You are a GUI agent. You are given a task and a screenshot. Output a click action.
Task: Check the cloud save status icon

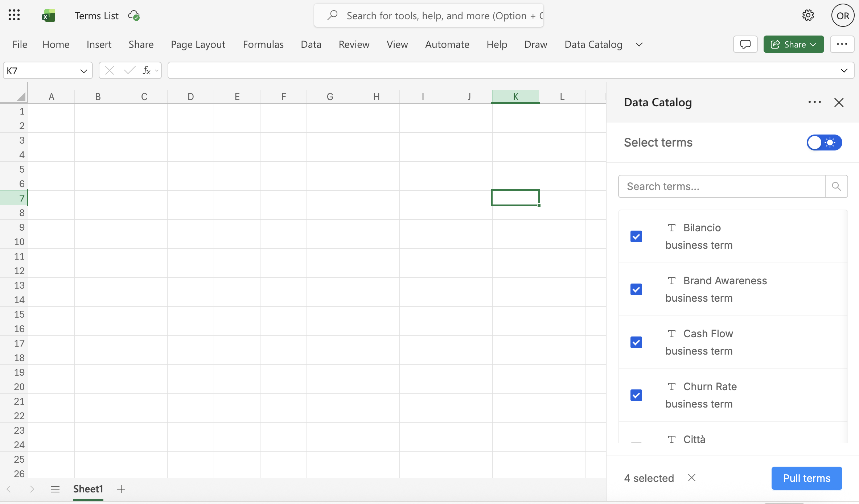click(134, 16)
